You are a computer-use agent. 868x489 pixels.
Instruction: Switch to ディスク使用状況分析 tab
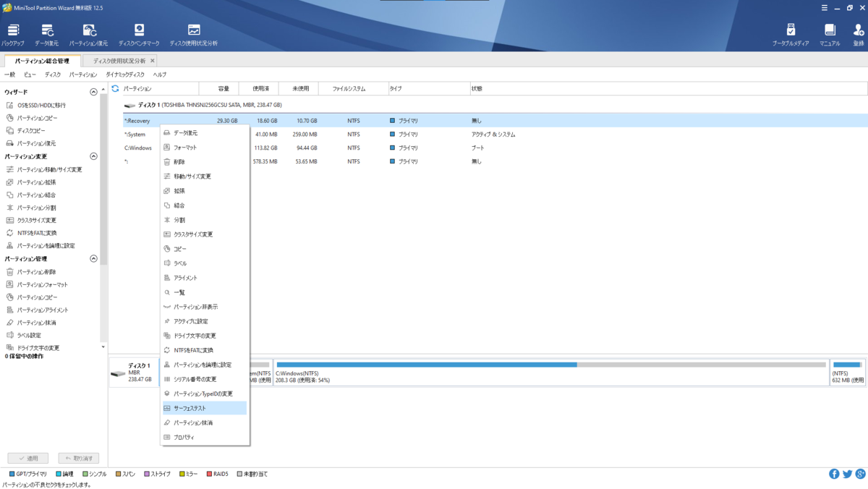click(x=119, y=61)
